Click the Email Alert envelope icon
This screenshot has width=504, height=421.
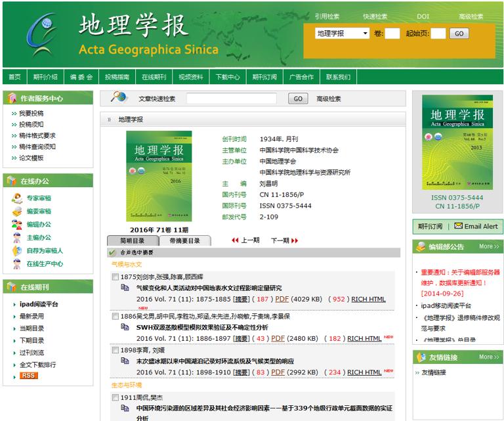point(458,226)
